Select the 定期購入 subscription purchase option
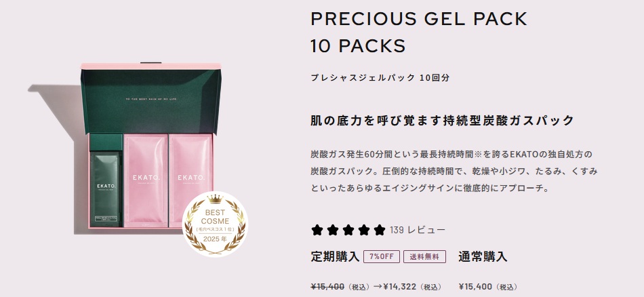This screenshot has width=644, height=297. 335,257
